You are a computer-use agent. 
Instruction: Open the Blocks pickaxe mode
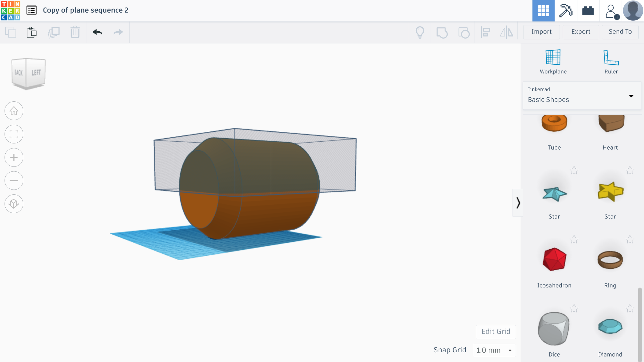coord(566,11)
